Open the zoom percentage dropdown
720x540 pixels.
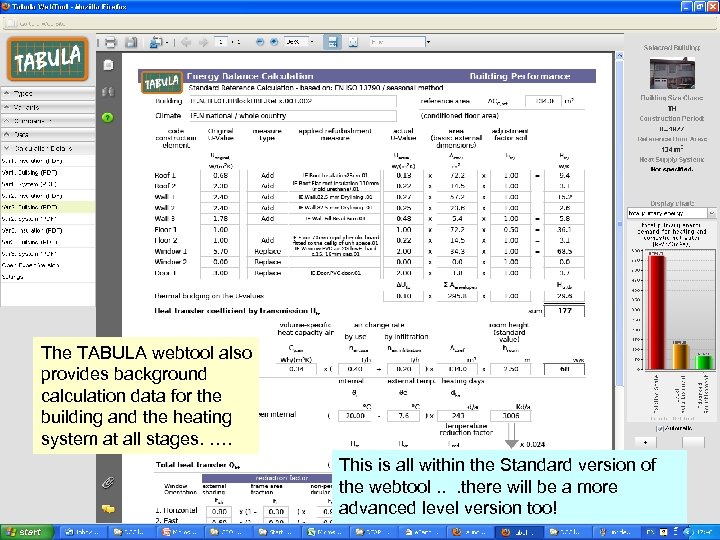[312, 42]
